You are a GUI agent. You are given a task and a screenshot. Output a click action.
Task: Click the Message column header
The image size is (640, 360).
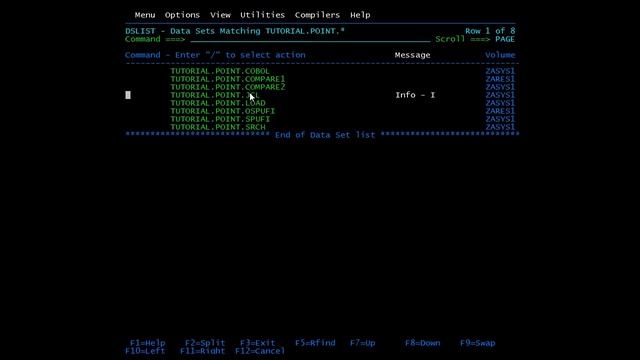(x=412, y=55)
